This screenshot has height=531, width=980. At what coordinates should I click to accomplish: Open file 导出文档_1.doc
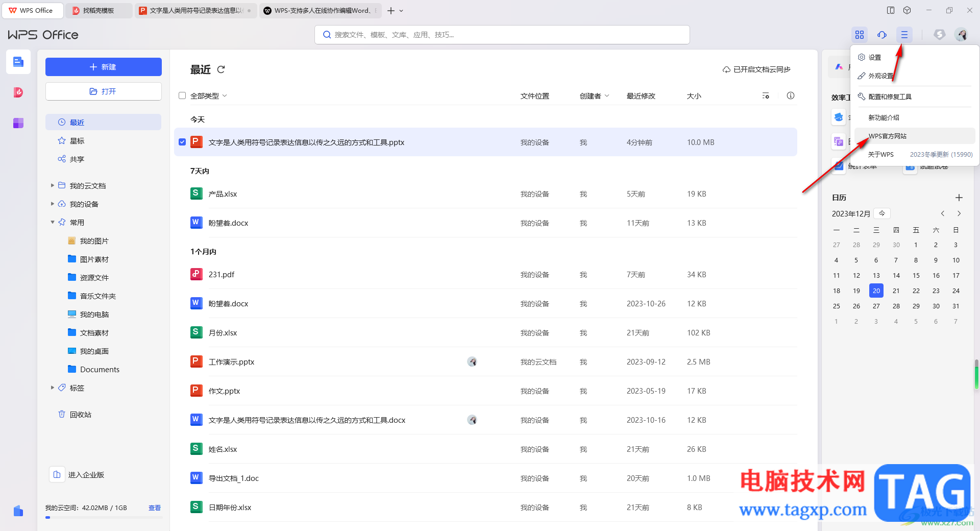pos(234,478)
